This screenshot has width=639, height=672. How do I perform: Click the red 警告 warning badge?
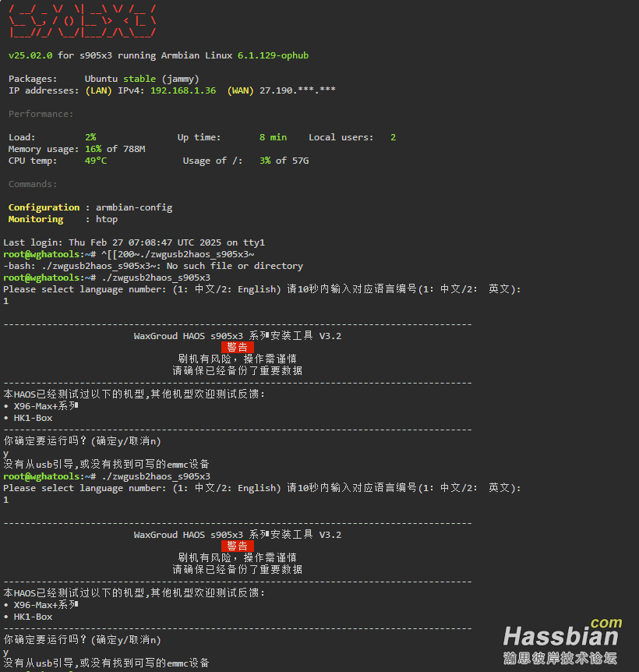coord(238,348)
